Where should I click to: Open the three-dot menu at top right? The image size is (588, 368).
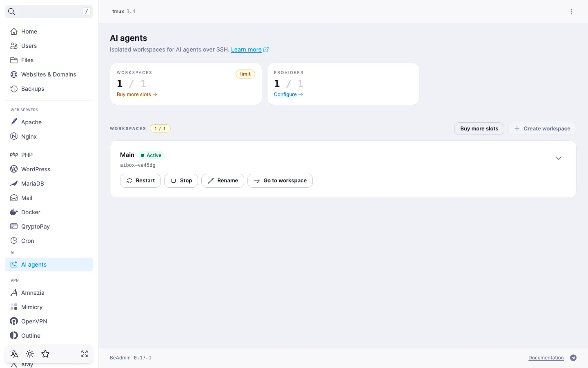[x=571, y=11]
